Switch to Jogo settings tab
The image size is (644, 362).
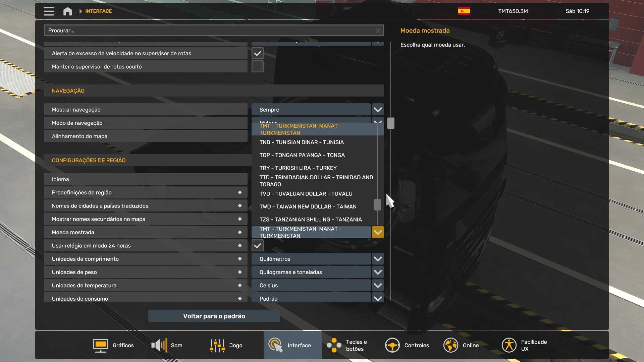click(226, 345)
